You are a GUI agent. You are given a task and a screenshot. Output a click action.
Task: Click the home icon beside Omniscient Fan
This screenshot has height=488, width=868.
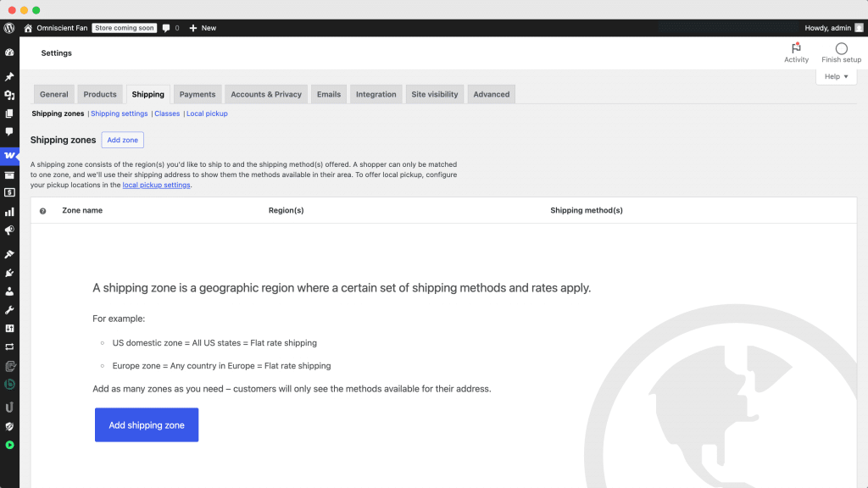(x=28, y=28)
